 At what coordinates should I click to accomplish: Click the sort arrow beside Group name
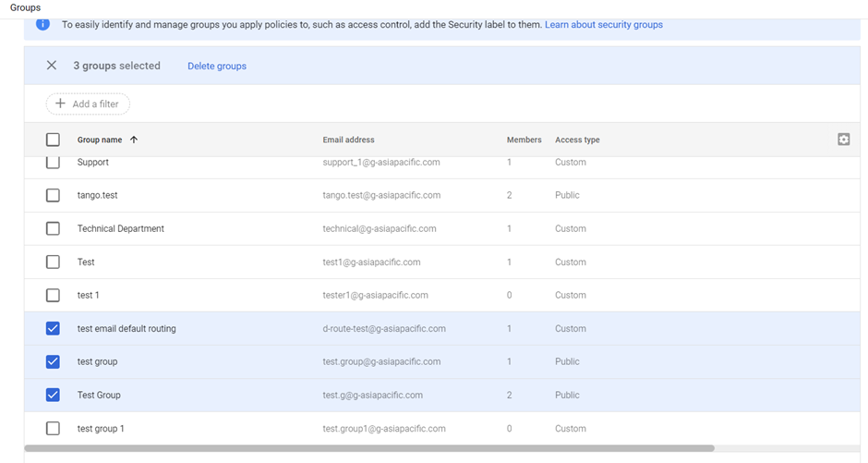133,140
